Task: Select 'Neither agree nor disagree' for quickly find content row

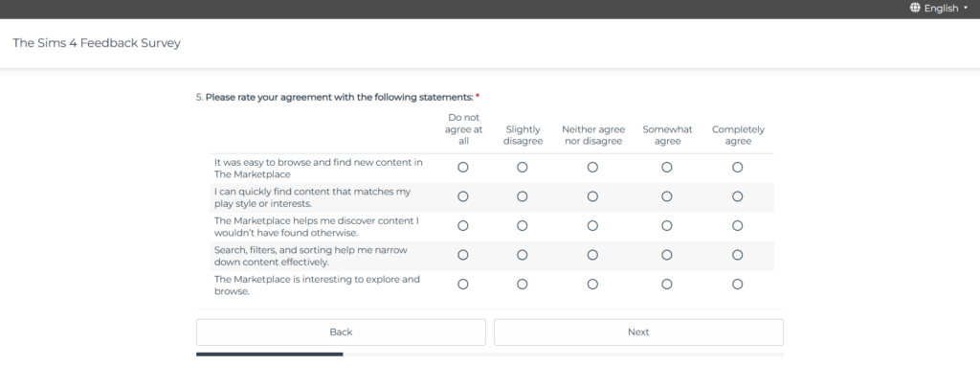Action: point(592,196)
